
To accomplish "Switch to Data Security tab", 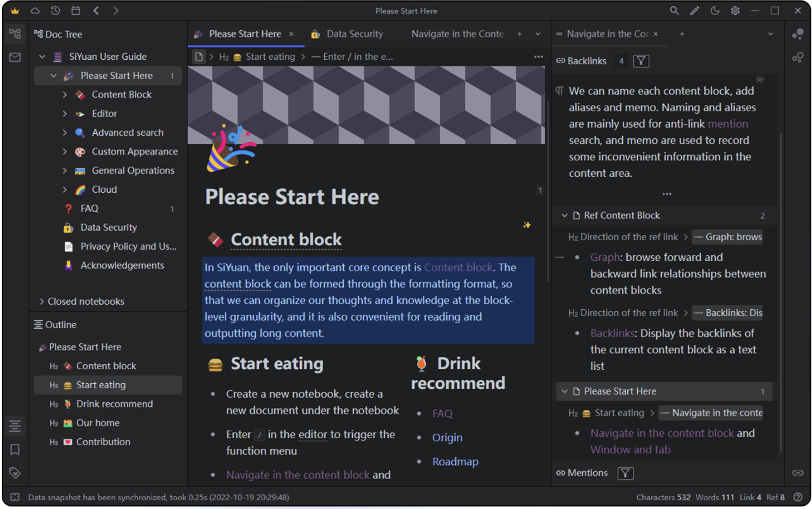I will 347,34.
